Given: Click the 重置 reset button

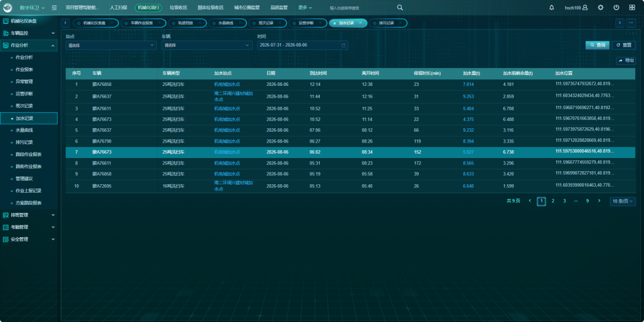Looking at the screenshot, I should (x=624, y=45).
